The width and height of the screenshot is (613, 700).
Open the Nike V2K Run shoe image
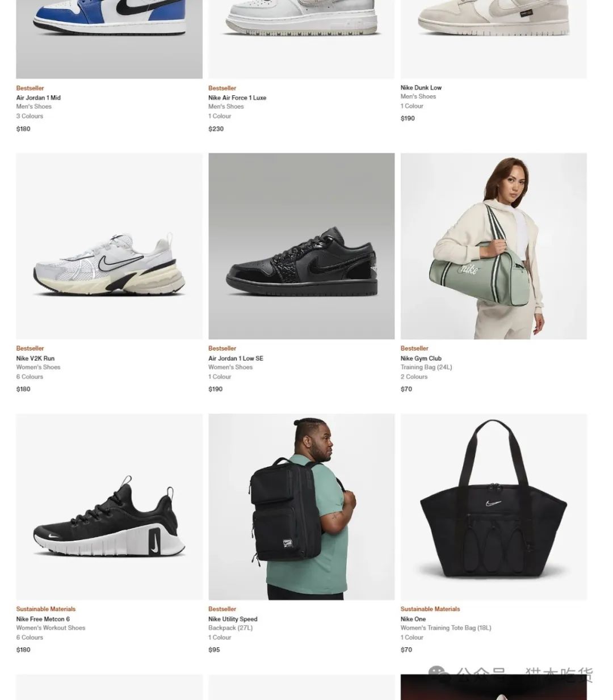[x=109, y=246]
